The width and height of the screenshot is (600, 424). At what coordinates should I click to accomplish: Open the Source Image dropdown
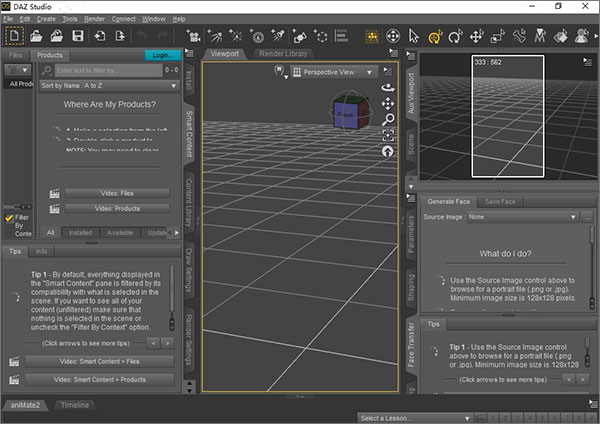click(x=522, y=216)
